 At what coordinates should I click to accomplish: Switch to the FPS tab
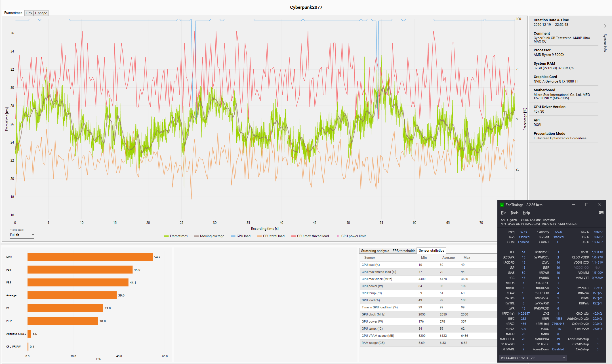(29, 13)
